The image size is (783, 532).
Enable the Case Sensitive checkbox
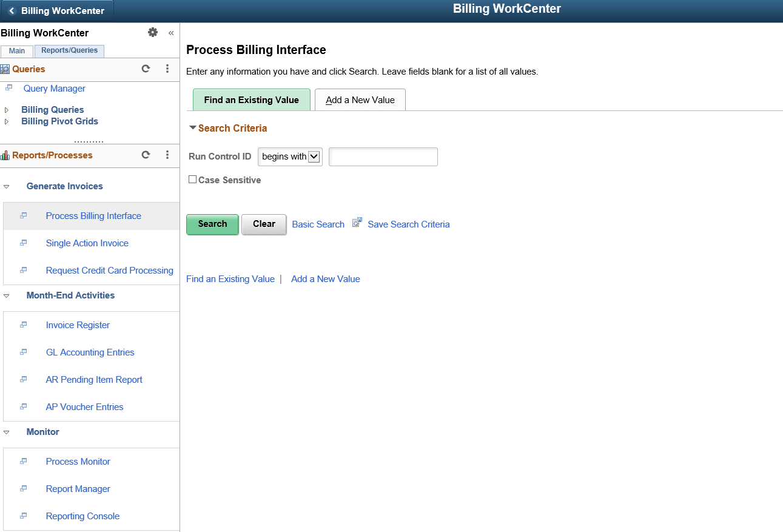coord(192,180)
